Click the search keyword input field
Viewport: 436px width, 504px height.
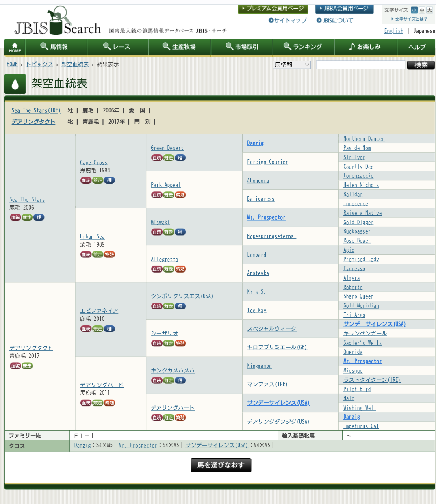coord(360,65)
